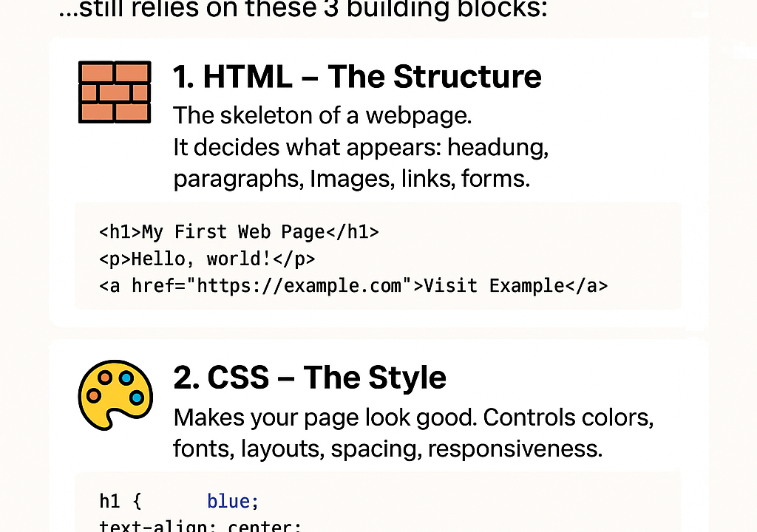Screen dimensions: 757x532
Task: Click the "text-align: center;" code line
Action: click(200, 527)
